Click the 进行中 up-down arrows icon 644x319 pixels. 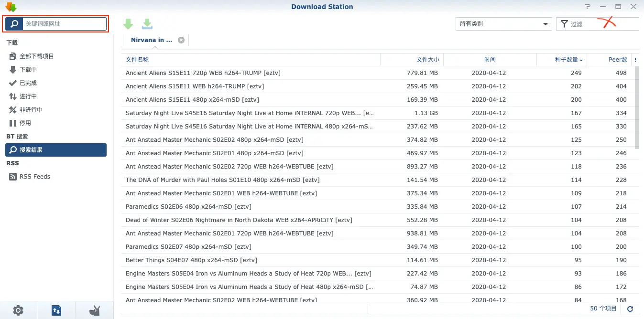click(13, 96)
